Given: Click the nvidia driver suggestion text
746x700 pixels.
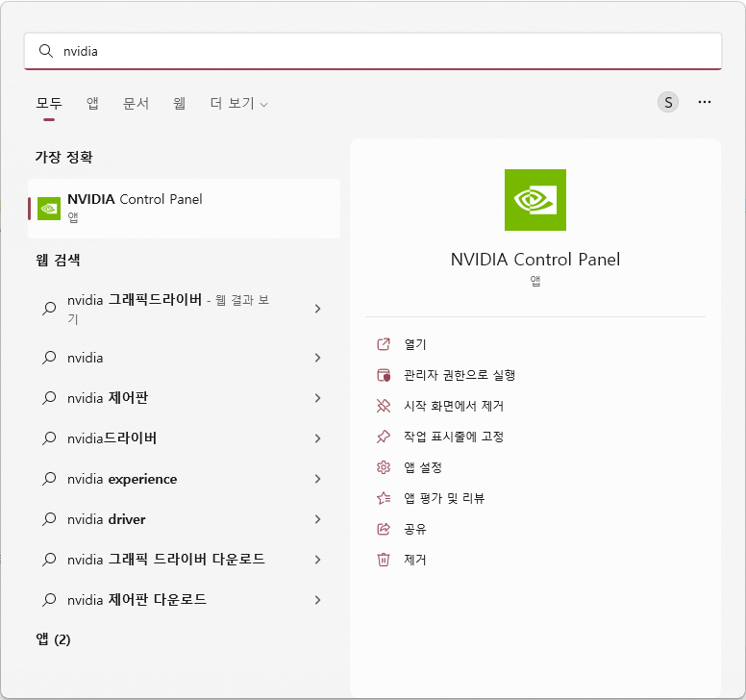Looking at the screenshot, I should (x=107, y=519).
